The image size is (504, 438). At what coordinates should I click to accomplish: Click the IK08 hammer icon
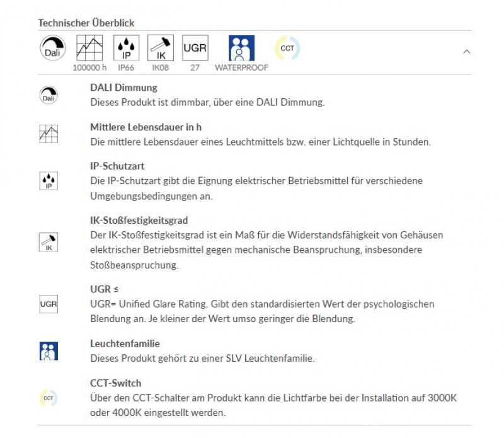tap(161, 48)
